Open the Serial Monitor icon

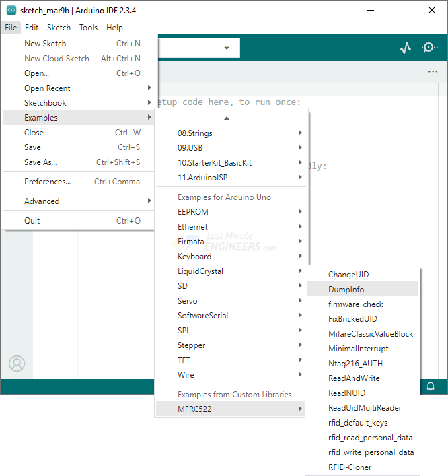429,48
